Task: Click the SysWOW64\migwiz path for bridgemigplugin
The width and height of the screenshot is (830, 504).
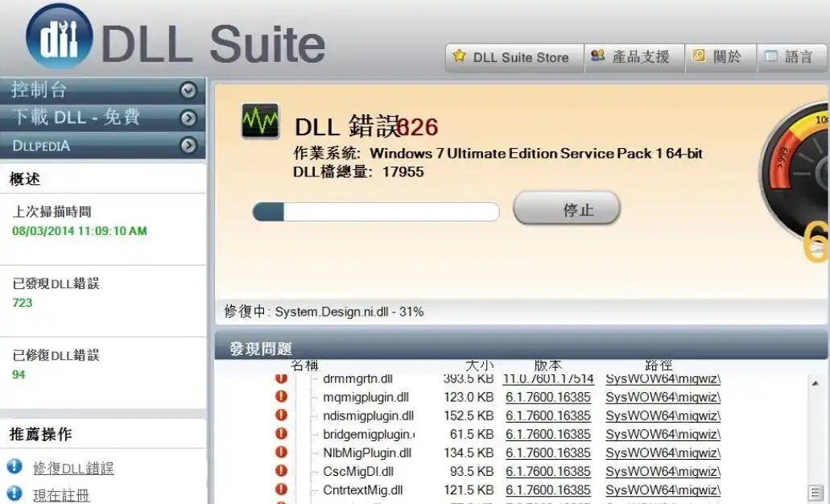Action: (x=662, y=435)
